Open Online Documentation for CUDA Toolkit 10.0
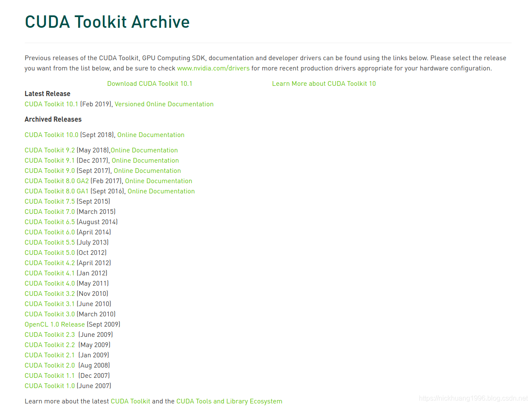 [151, 135]
